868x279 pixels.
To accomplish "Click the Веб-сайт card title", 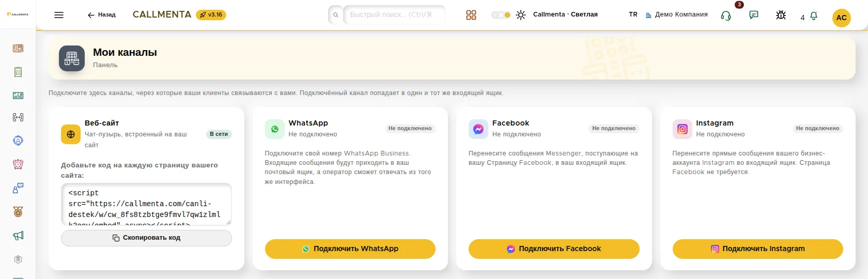I will click(102, 123).
